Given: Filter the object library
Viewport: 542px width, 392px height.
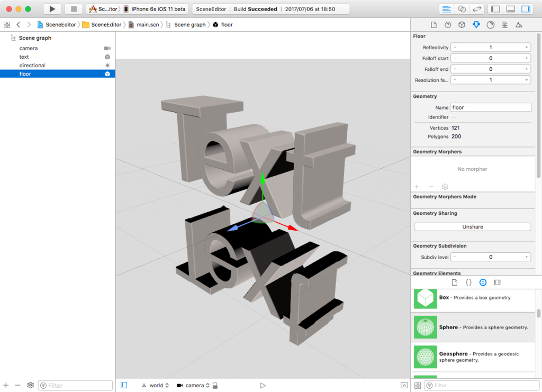Looking at the screenshot, I should pyautogui.click(x=482, y=386).
